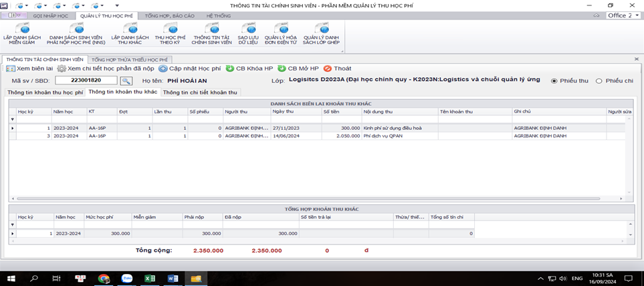Click Xem biên lai button
The width and height of the screenshot is (644, 286).
[29, 68]
